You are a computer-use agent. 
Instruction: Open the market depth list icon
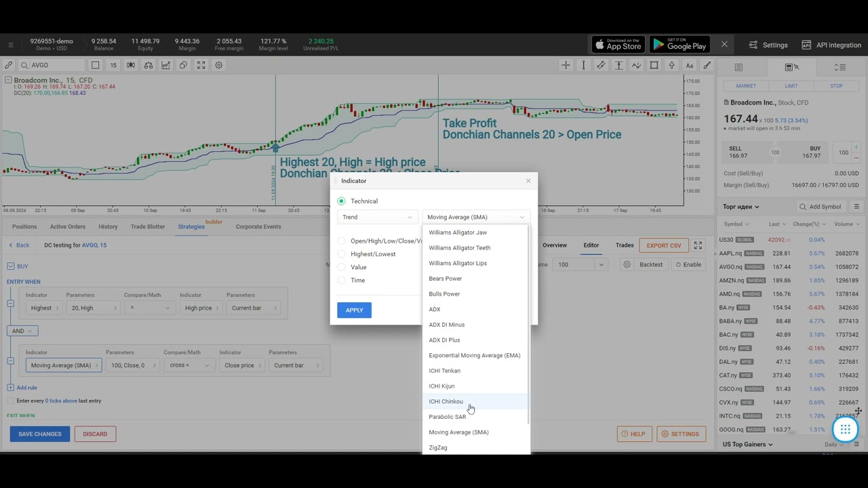pos(840,67)
